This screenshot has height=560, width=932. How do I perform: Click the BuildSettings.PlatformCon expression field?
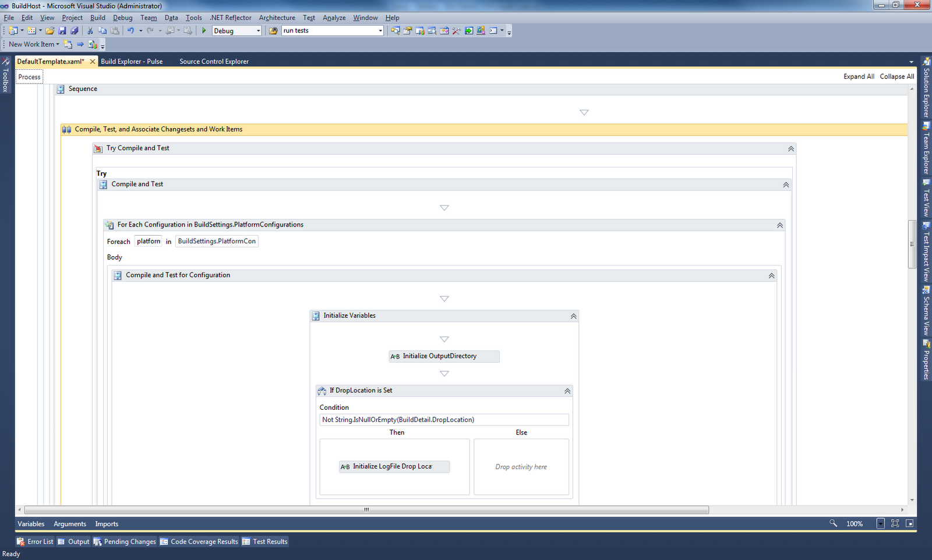(x=217, y=241)
